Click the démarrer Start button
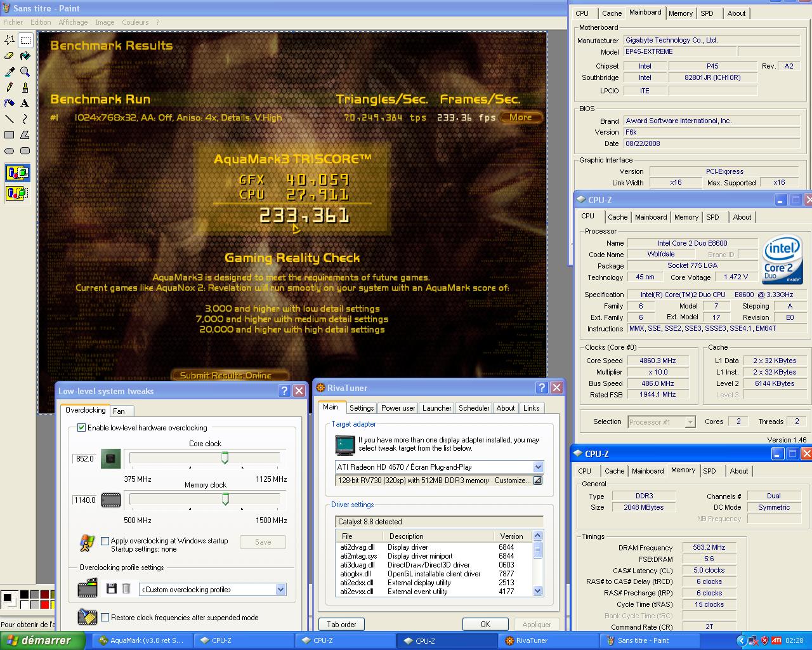812x650 pixels. (43, 640)
